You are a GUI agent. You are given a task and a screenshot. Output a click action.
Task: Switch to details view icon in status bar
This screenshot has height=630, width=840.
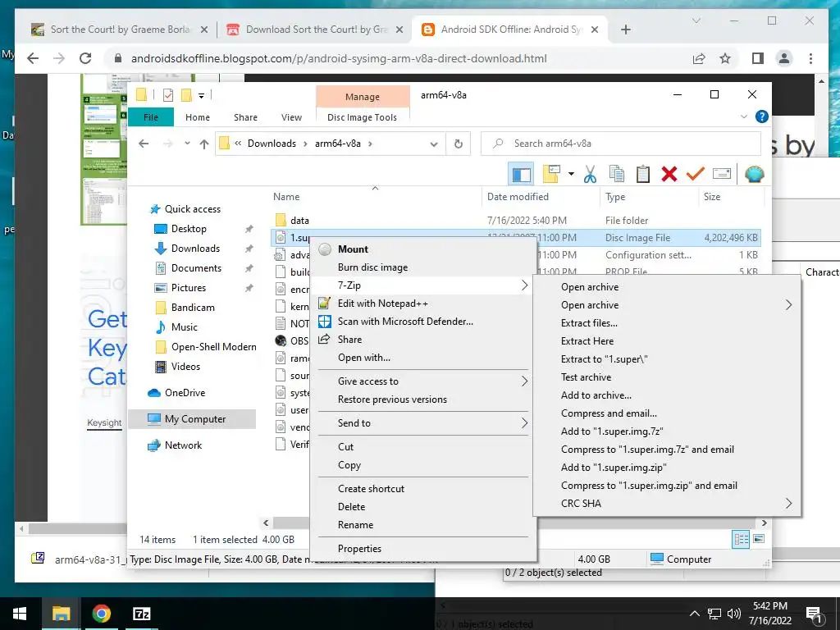741,540
